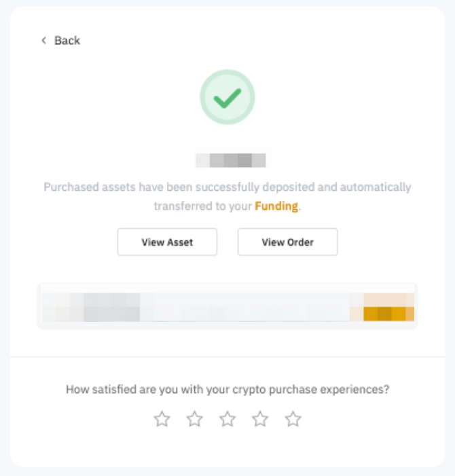Click the divider line above the survey
The image size is (455, 476).
coord(227,356)
